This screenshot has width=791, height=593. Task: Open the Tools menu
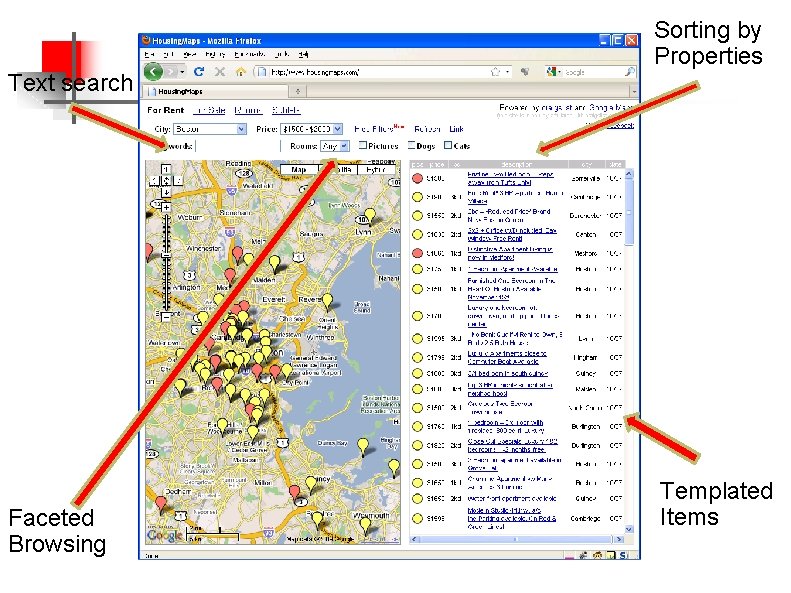pyautogui.click(x=282, y=54)
